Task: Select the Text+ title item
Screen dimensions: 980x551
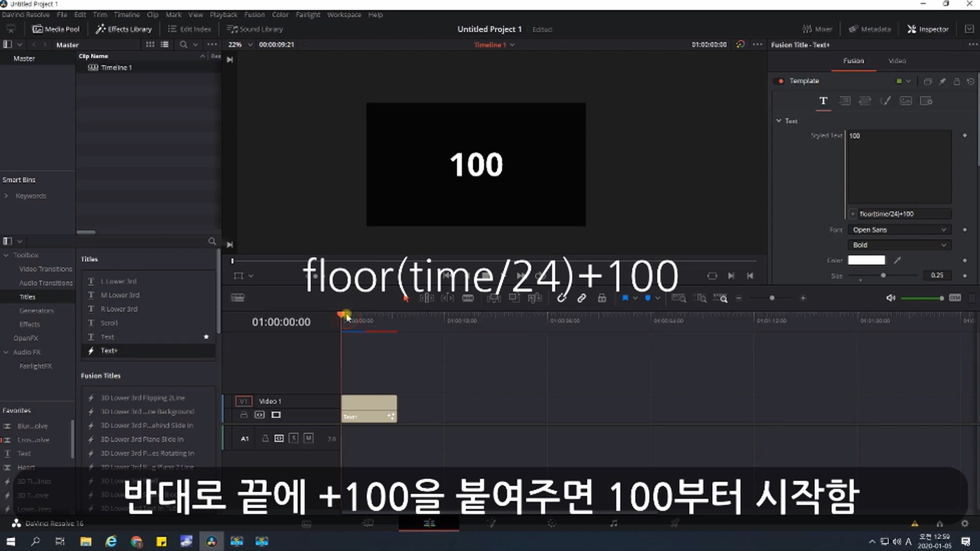Action: (x=109, y=350)
